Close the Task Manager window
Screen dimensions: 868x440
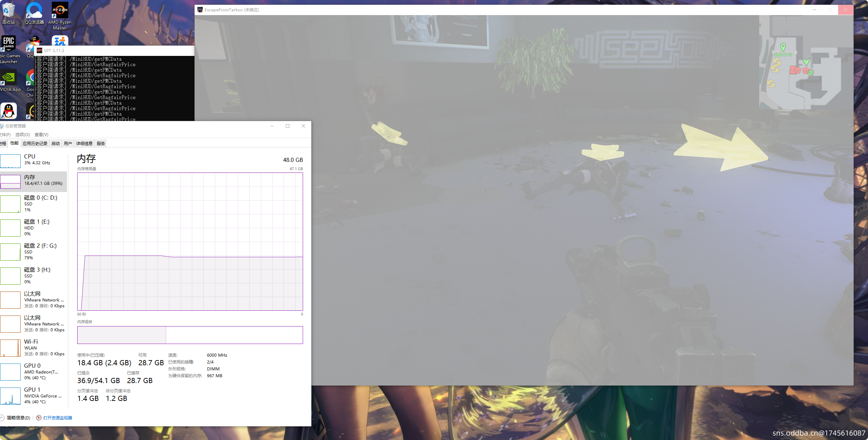pos(303,126)
